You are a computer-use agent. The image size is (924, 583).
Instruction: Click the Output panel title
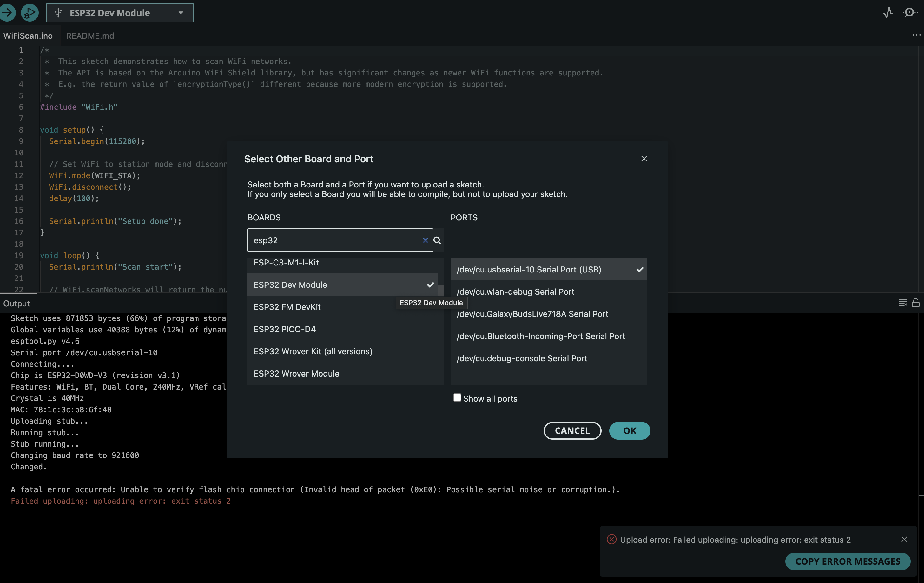pyautogui.click(x=16, y=303)
